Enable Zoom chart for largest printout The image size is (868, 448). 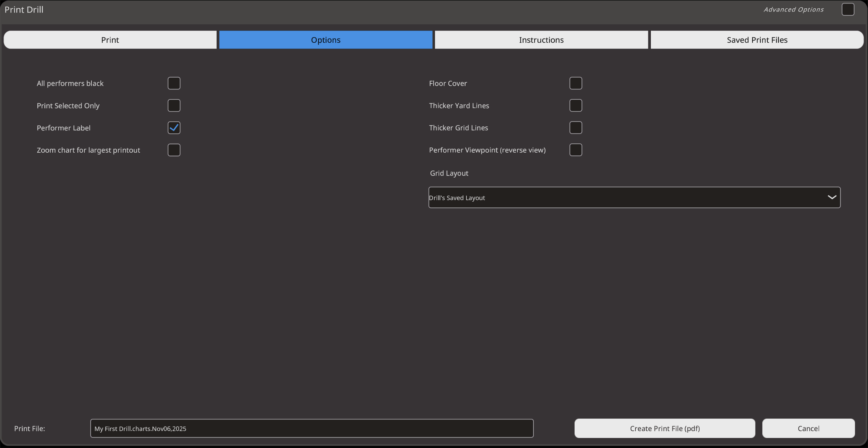click(x=174, y=150)
